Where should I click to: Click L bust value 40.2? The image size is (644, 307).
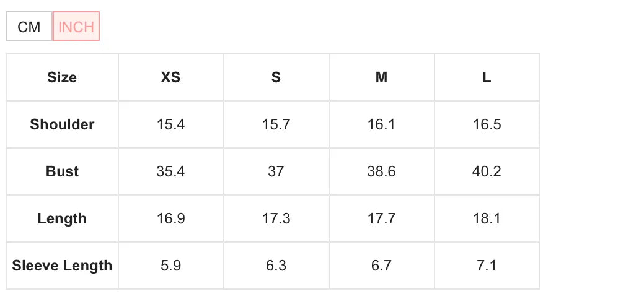487,171
